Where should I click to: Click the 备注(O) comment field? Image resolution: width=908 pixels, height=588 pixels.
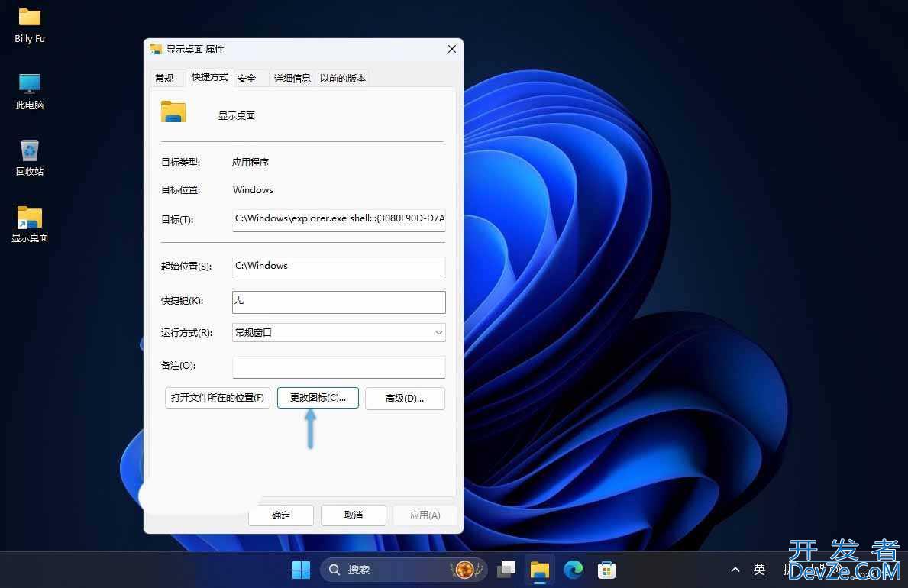[339, 366]
